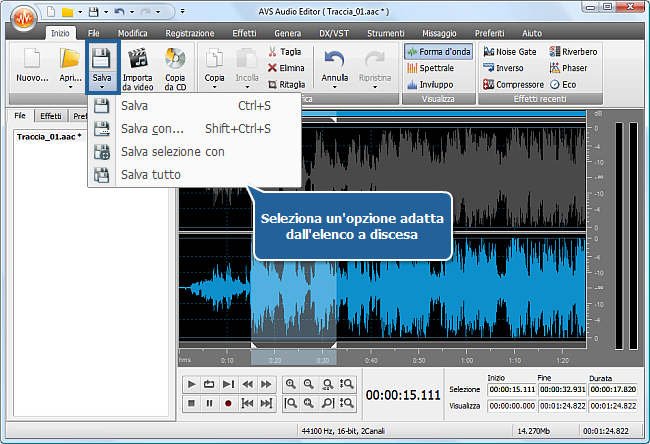Click the rewind button

[x=247, y=384]
